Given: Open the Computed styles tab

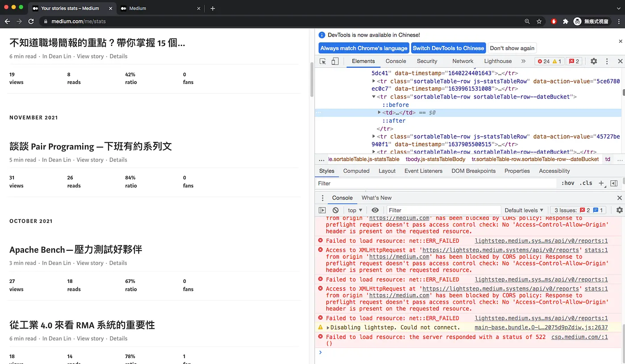Looking at the screenshot, I should pyautogui.click(x=356, y=171).
